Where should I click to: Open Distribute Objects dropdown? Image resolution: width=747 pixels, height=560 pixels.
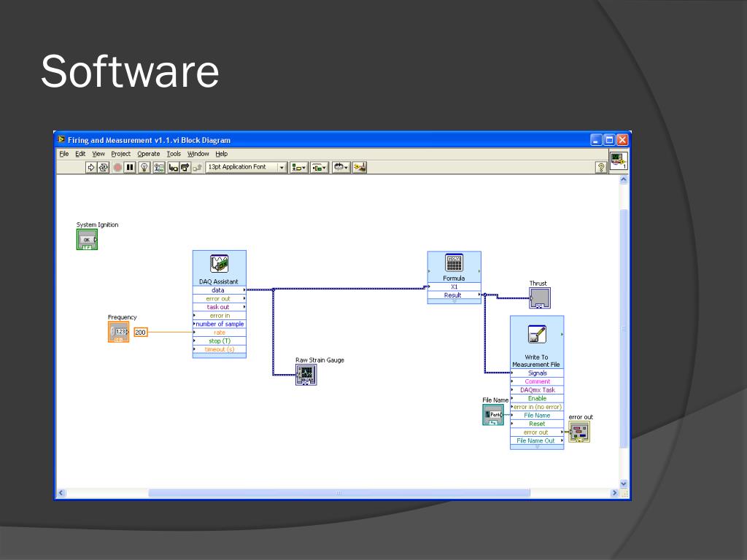320,167
